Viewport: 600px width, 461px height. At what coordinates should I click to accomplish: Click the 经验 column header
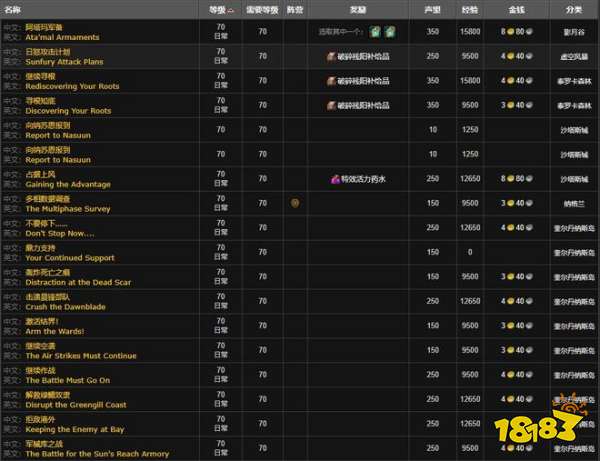point(470,9)
